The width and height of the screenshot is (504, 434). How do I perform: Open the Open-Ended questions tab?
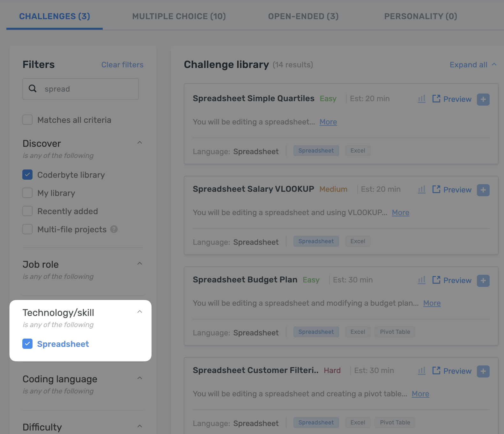tap(303, 16)
